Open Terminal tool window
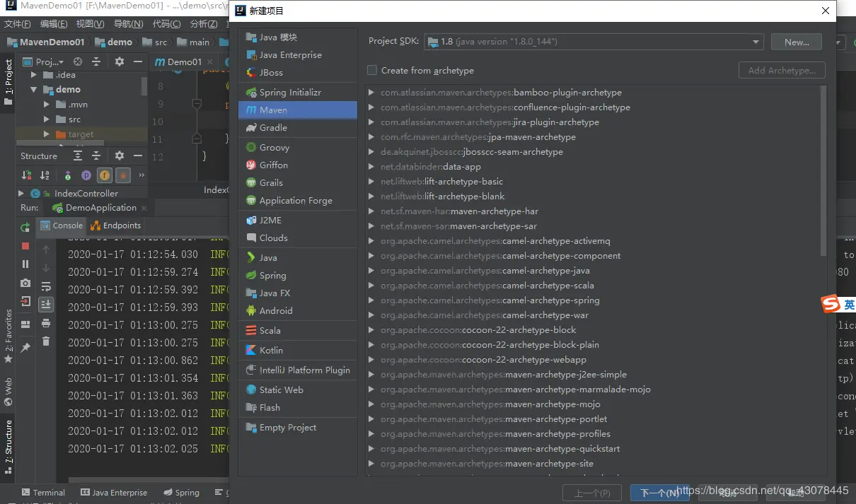 [43, 493]
